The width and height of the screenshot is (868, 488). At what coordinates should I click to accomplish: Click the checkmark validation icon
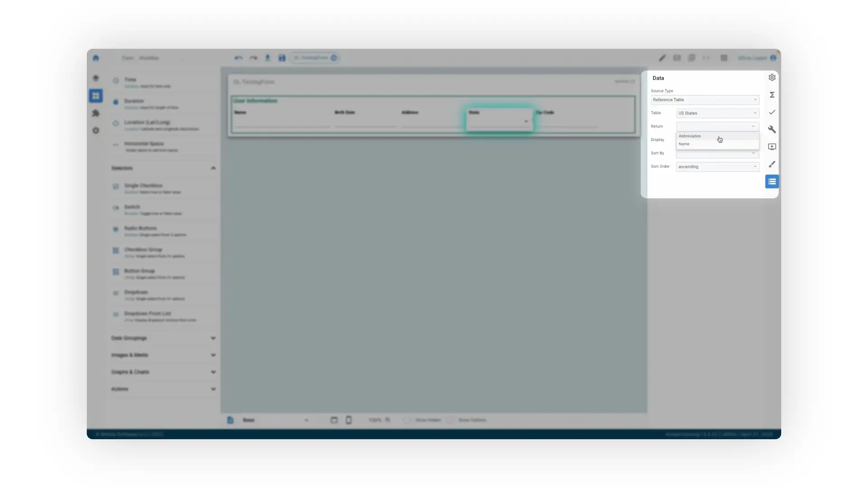tap(772, 112)
